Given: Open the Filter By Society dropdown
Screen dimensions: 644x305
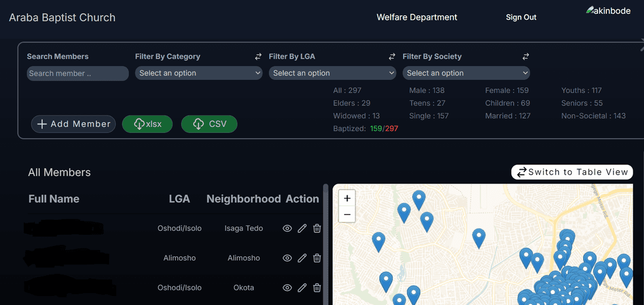Looking at the screenshot, I should coord(466,73).
